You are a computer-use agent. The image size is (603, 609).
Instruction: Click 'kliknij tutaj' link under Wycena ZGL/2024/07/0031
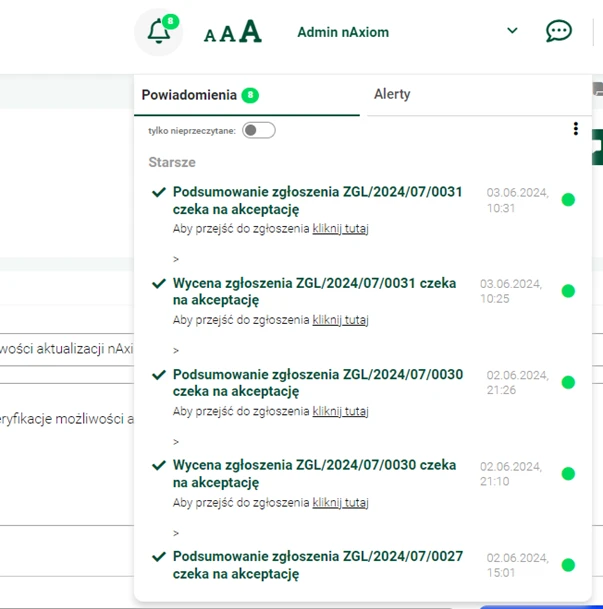[340, 320]
